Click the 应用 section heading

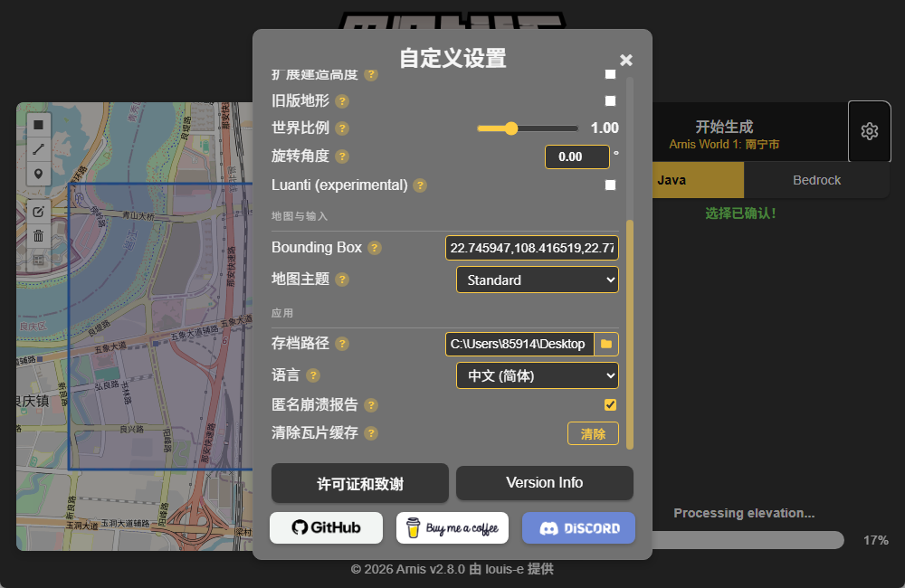(x=282, y=313)
